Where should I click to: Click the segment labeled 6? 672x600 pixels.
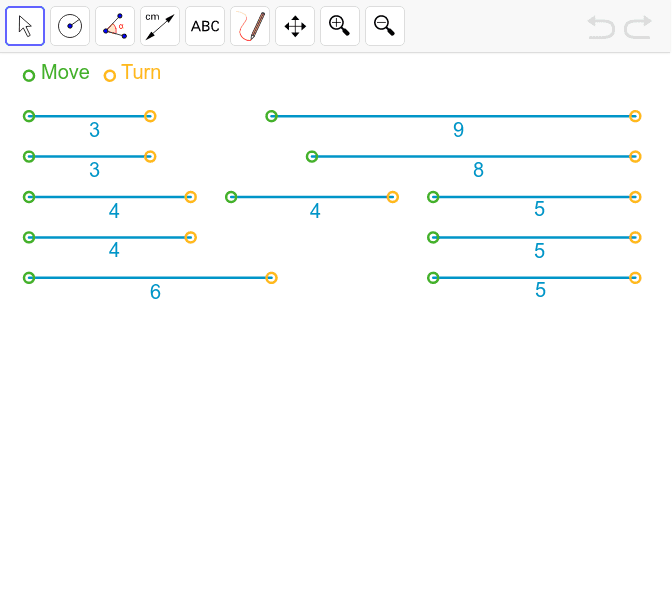point(150,278)
